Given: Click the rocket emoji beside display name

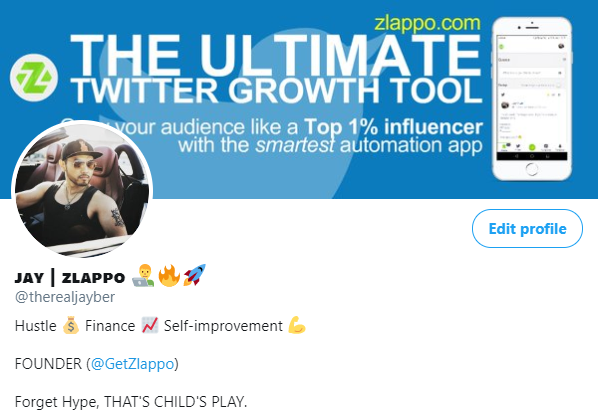Looking at the screenshot, I should click(195, 275).
